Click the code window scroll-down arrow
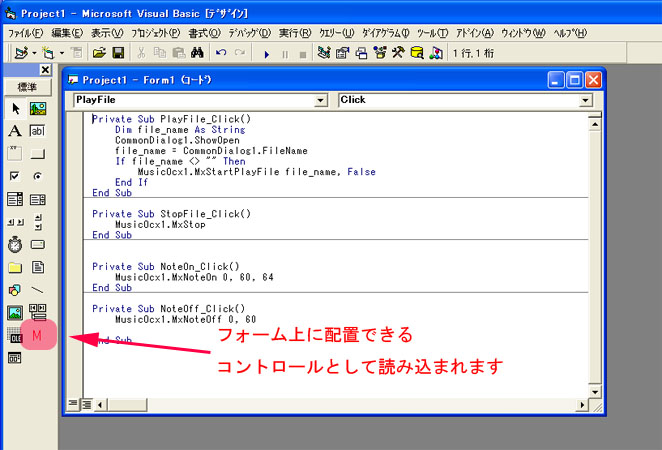This screenshot has width=662, height=450. 594,392
